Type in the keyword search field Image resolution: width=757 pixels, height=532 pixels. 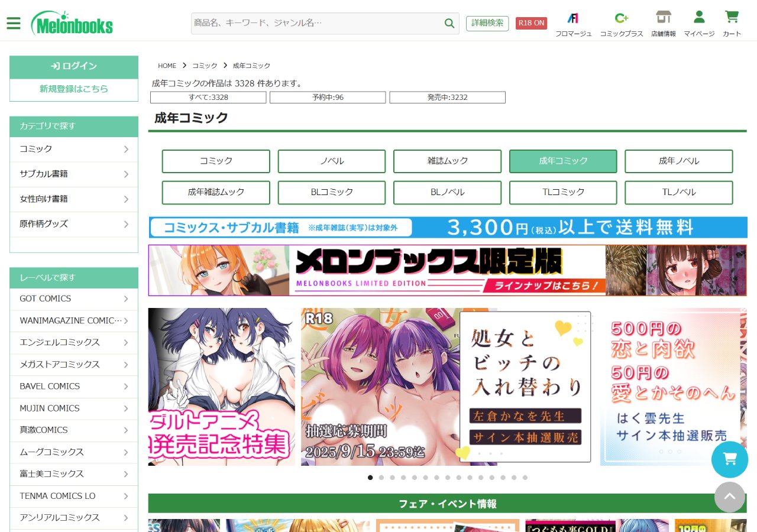tap(316, 24)
